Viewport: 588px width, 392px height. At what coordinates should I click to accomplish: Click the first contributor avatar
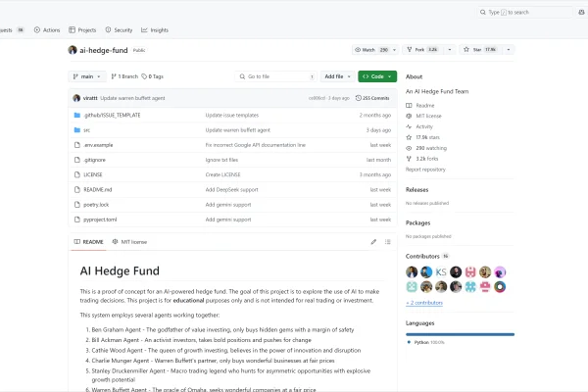[412, 272]
